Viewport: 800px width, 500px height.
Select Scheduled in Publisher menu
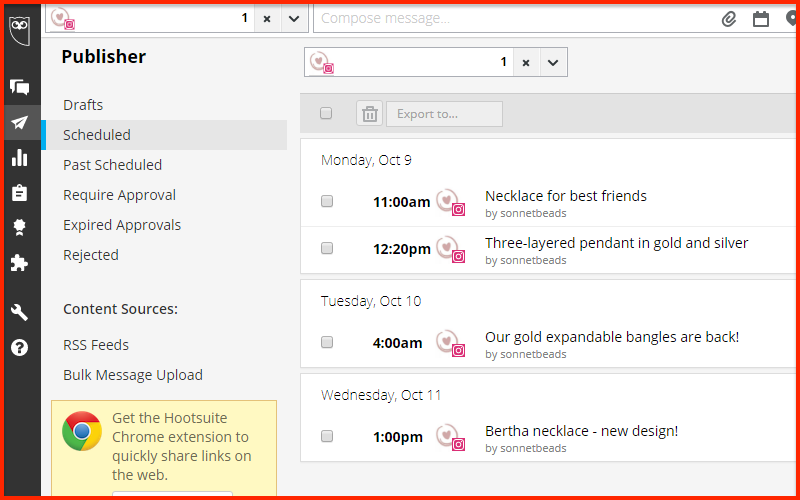(164, 135)
